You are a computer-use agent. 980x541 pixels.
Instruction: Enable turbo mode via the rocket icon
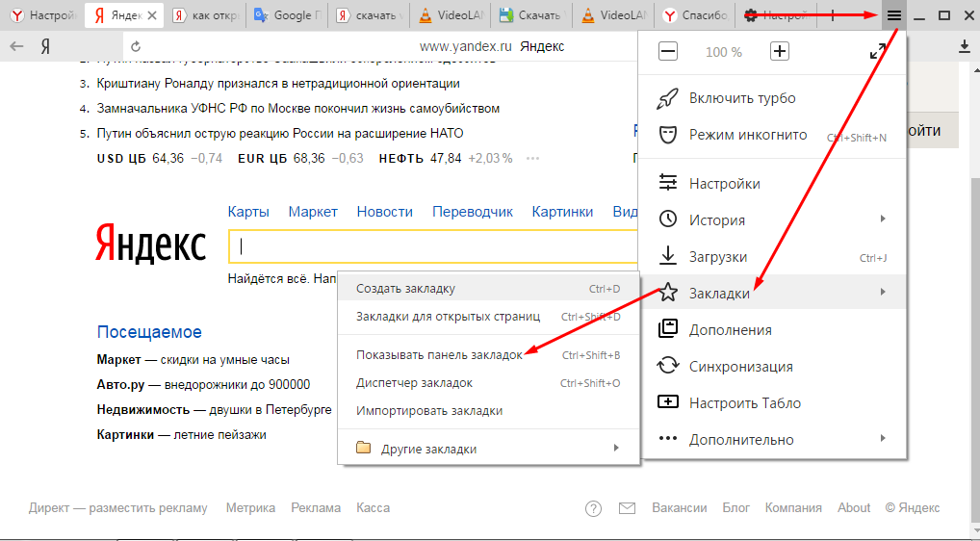pyautogui.click(x=741, y=98)
